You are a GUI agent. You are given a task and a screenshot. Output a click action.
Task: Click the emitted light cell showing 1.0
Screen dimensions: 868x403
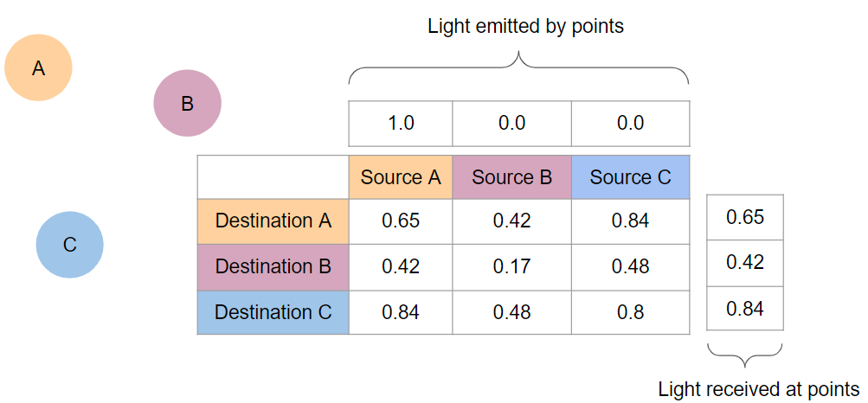pos(401,123)
